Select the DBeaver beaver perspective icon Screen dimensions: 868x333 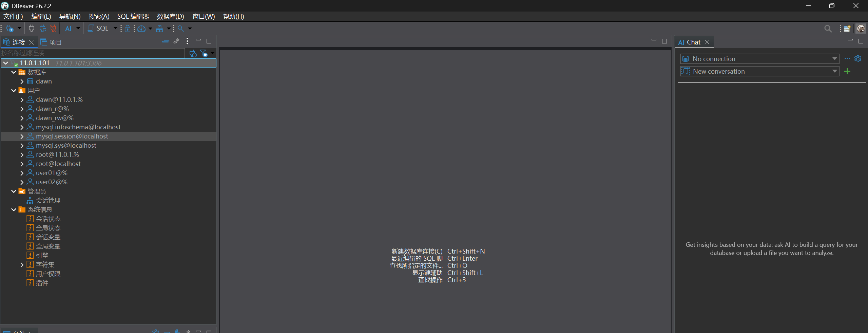pos(861,29)
